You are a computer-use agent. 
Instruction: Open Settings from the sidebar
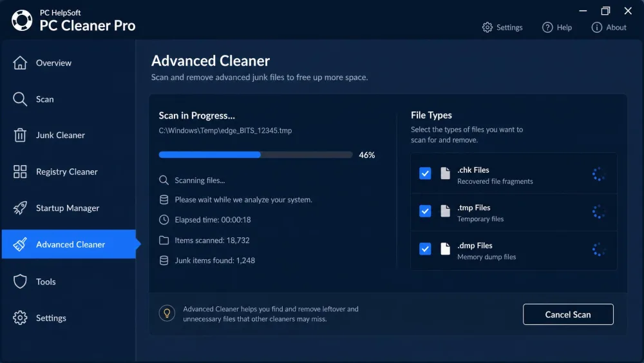click(69, 318)
